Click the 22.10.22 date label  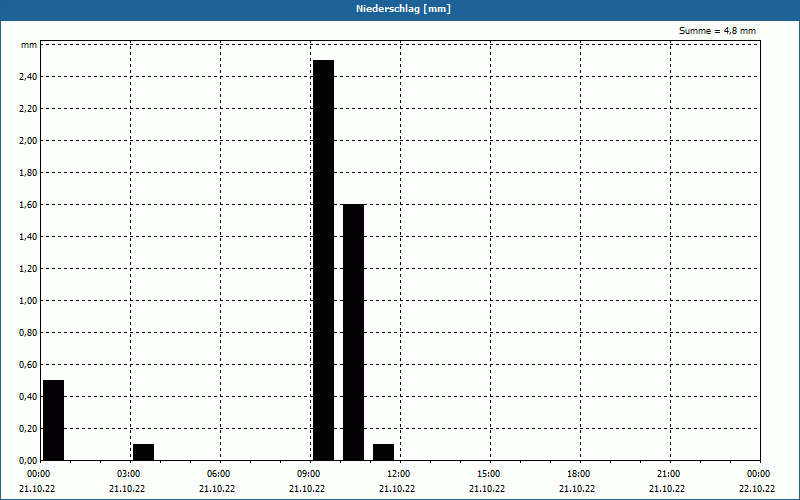[757, 489]
